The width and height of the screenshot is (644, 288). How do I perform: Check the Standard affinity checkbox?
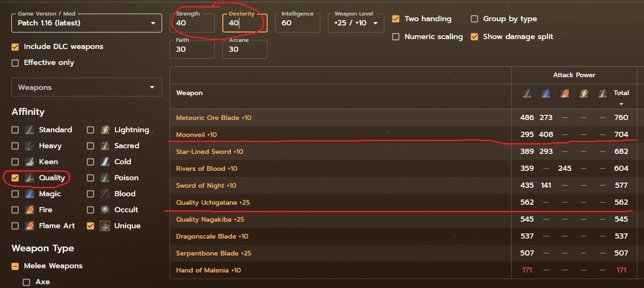(15, 130)
